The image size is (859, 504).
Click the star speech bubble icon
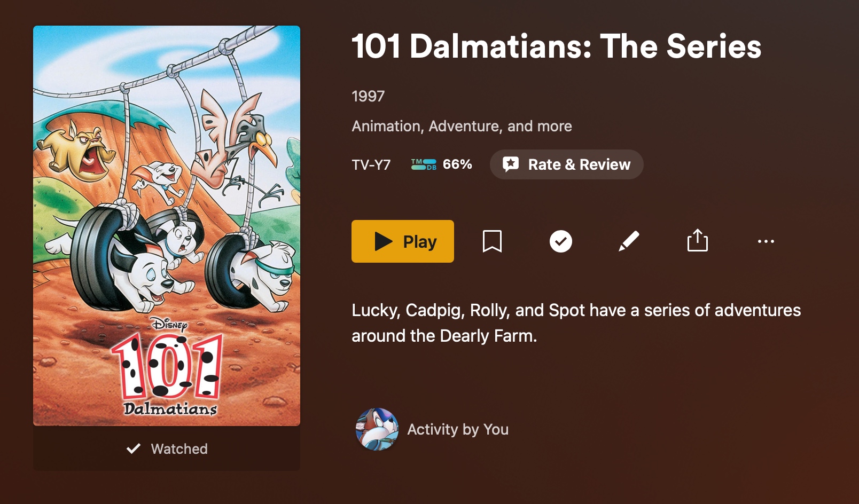[511, 164]
